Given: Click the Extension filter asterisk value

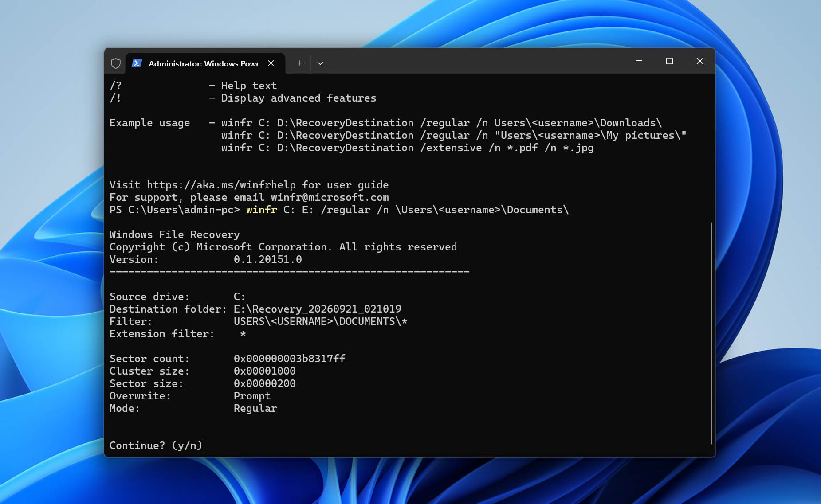Looking at the screenshot, I should (x=243, y=334).
